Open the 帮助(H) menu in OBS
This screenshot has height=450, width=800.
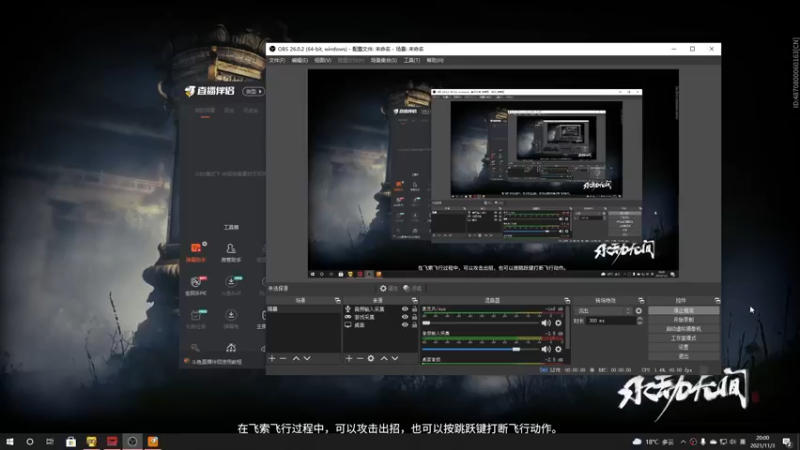(x=435, y=60)
